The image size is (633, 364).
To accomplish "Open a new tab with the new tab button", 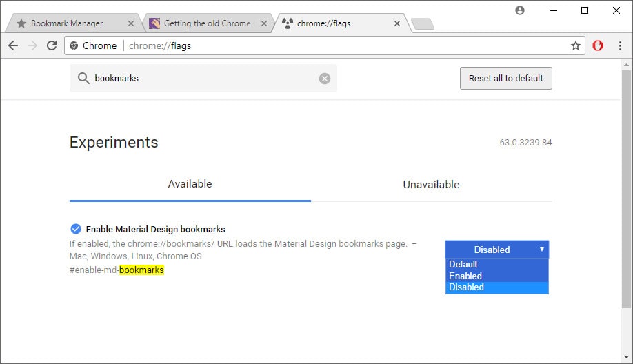I will pyautogui.click(x=423, y=24).
